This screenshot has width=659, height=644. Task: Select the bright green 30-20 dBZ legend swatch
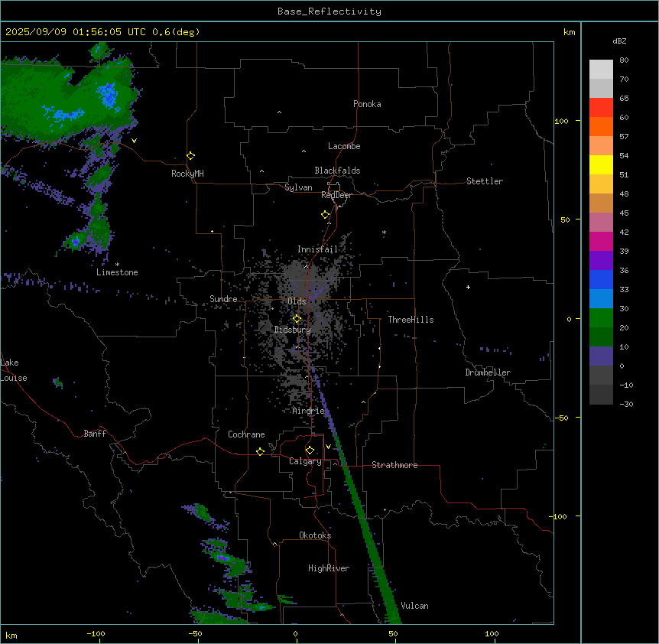(601, 318)
